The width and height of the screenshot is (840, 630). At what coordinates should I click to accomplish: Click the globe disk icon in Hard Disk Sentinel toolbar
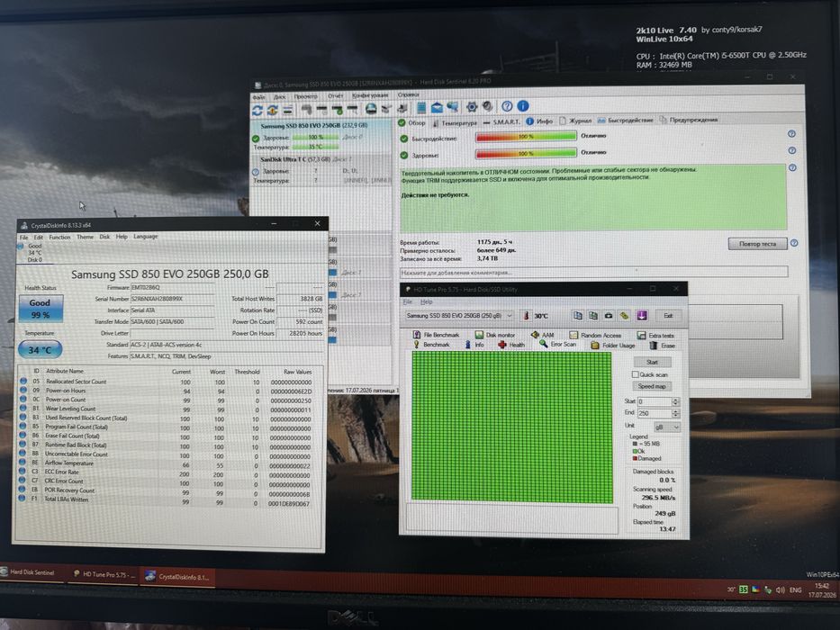[x=370, y=109]
